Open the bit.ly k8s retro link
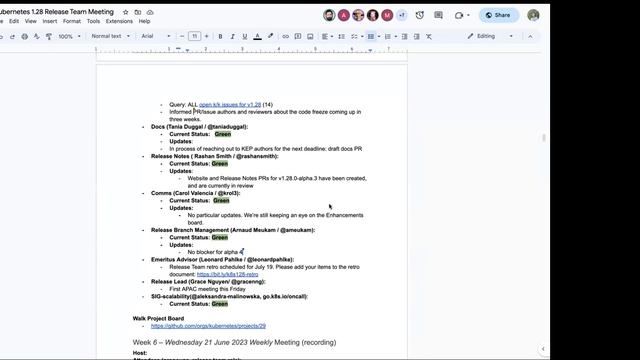640x360 pixels. [x=227, y=274]
